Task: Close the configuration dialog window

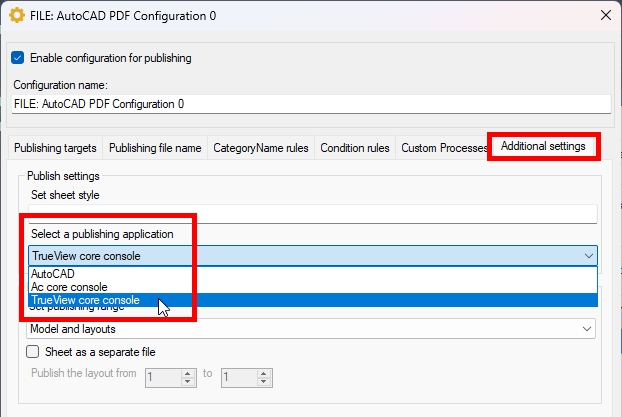Action: (x=602, y=16)
